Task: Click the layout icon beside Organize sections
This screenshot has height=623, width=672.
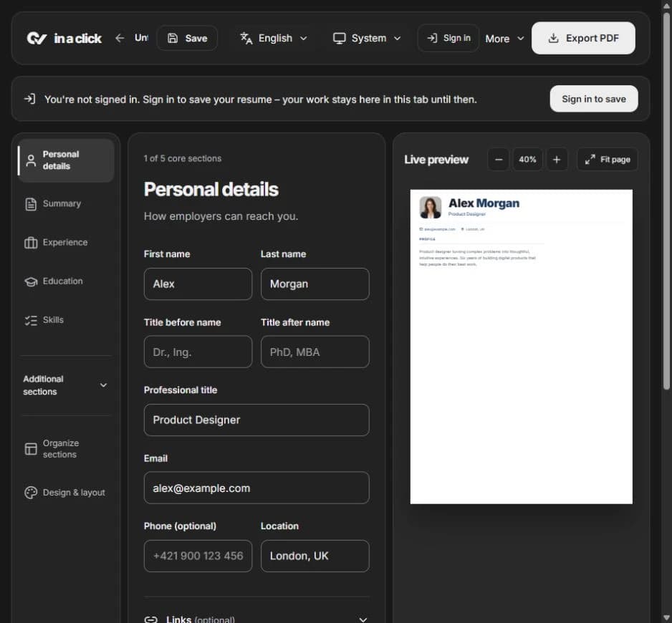Action: point(31,448)
